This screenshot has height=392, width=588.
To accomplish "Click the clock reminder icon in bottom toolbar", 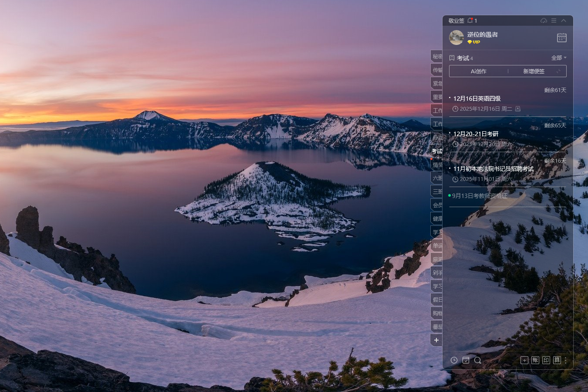I will [x=454, y=360].
